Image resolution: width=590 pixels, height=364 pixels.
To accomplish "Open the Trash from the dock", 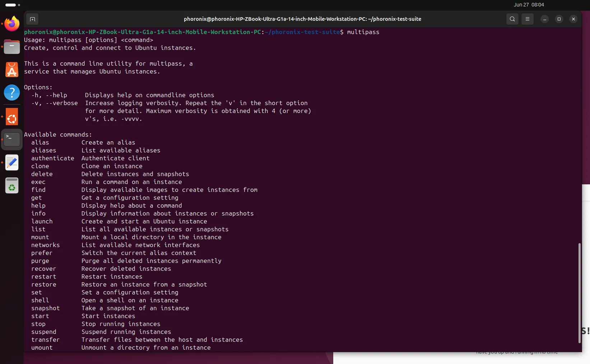I will (12, 186).
